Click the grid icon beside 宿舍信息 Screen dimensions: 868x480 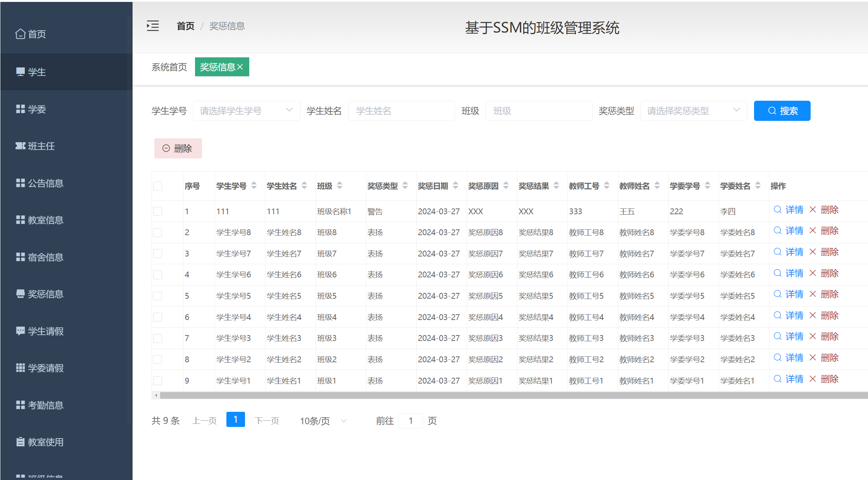pyautogui.click(x=21, y=257)
